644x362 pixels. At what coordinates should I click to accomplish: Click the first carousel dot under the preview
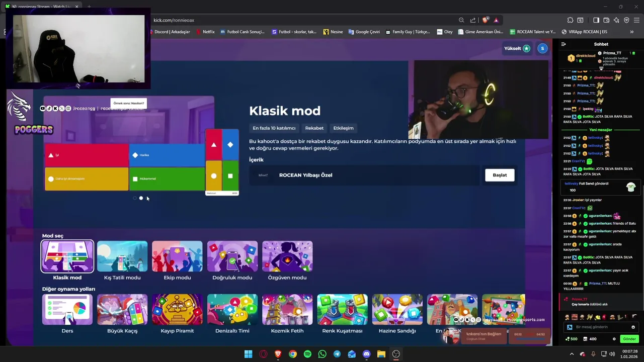[135, 198]
